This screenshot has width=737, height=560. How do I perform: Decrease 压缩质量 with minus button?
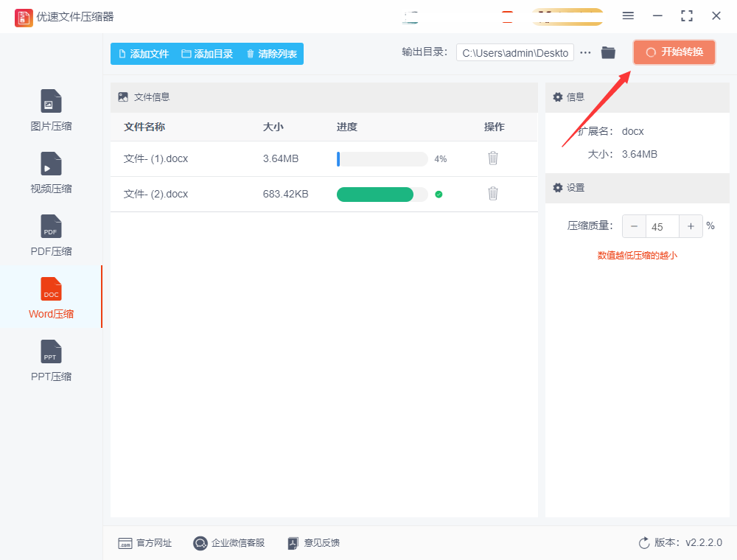pos(634,226)
